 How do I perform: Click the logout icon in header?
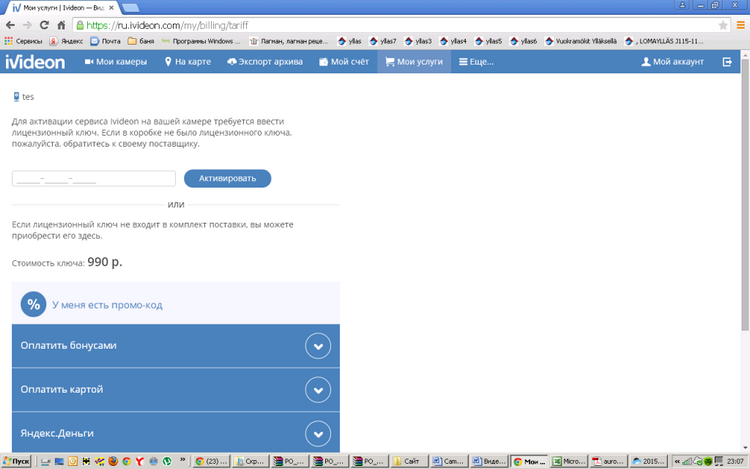[x=727, y=62]
